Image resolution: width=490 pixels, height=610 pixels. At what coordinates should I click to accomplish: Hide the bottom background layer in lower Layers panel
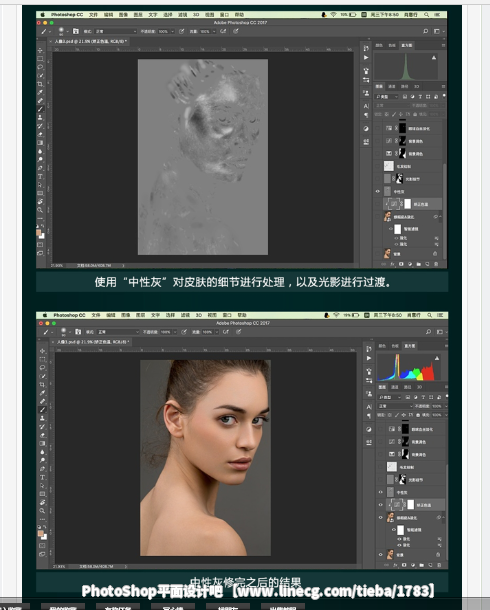pyautogui.click(x=381, y=555)
